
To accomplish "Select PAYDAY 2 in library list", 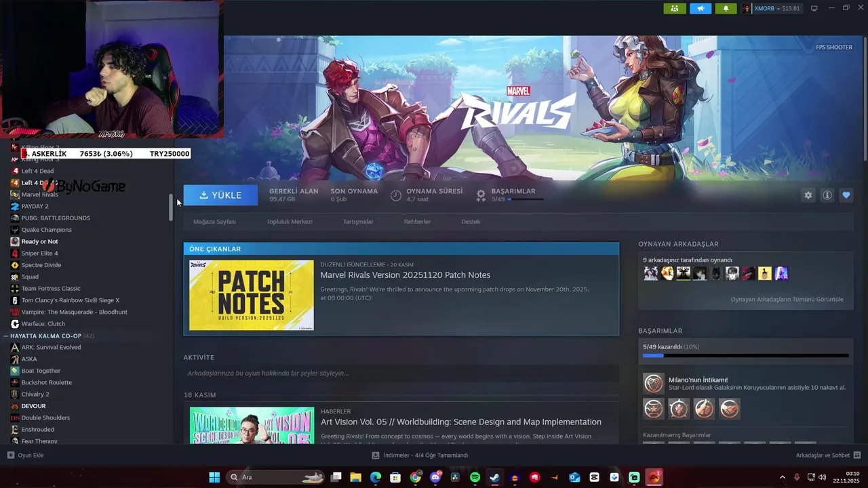I will pos(35,207).
